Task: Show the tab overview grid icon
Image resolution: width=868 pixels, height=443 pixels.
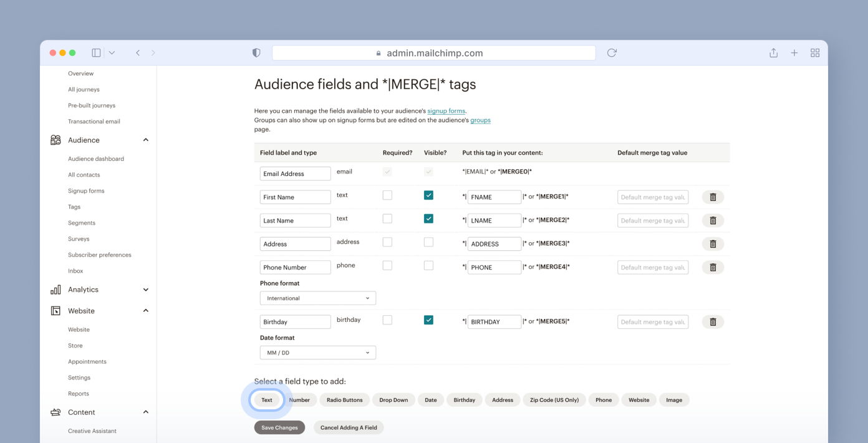Action: point(814,53)
